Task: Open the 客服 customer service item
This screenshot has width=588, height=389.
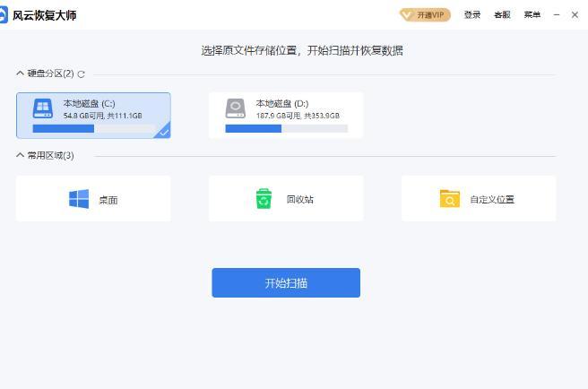Action: pyautogui.click(x=502, y=14)
